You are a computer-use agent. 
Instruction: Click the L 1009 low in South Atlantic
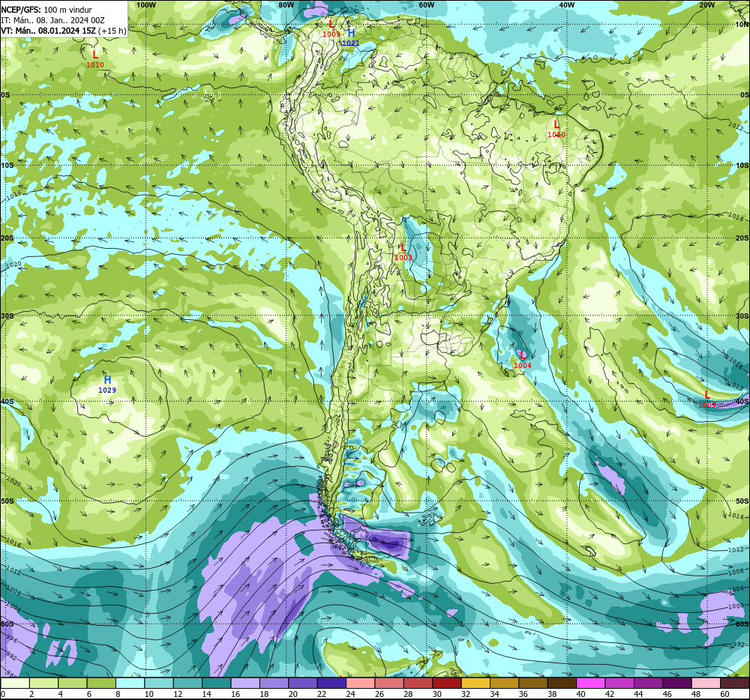[707, 399]
